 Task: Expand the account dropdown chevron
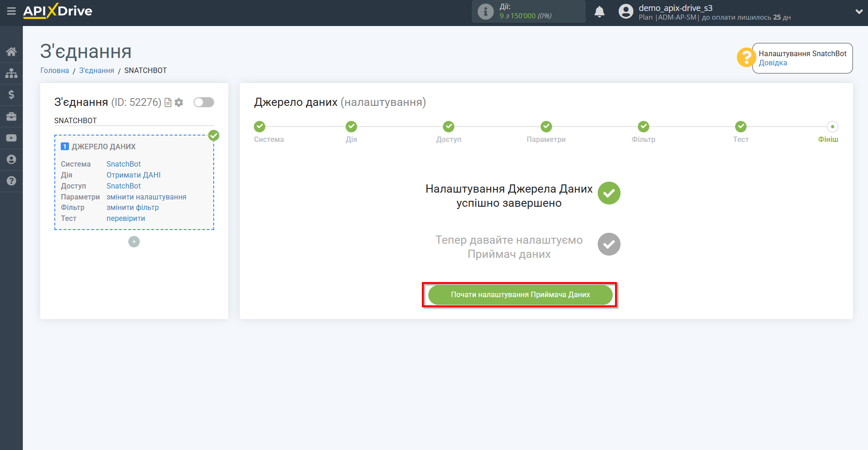(858, 12)
